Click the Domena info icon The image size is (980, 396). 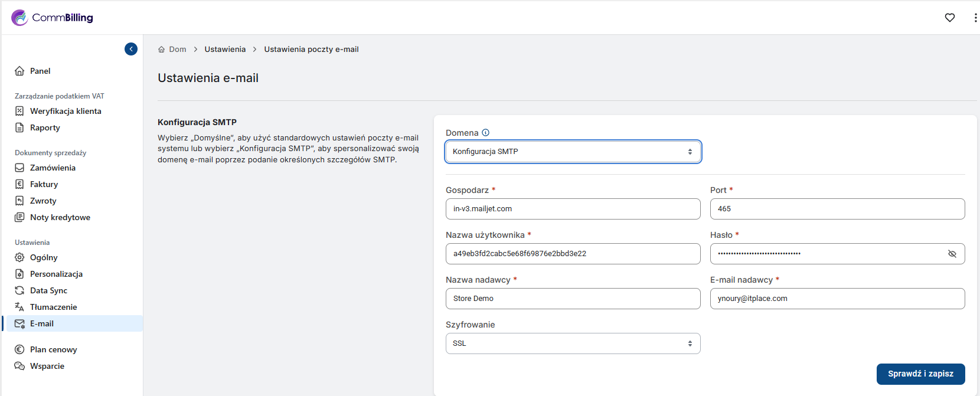pyautogui.click(x=485, y=133)
